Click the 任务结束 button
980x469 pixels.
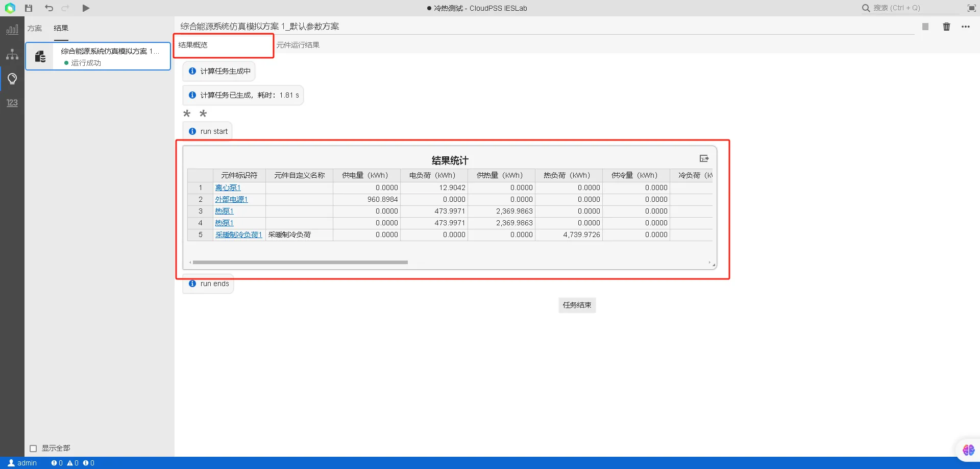tap(577, 305)
